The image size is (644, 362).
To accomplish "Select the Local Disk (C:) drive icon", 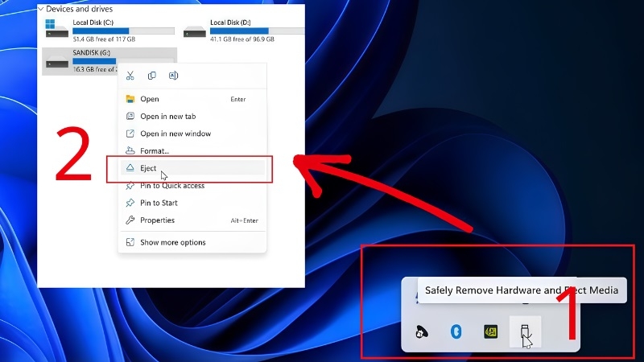I will [56, 28].
